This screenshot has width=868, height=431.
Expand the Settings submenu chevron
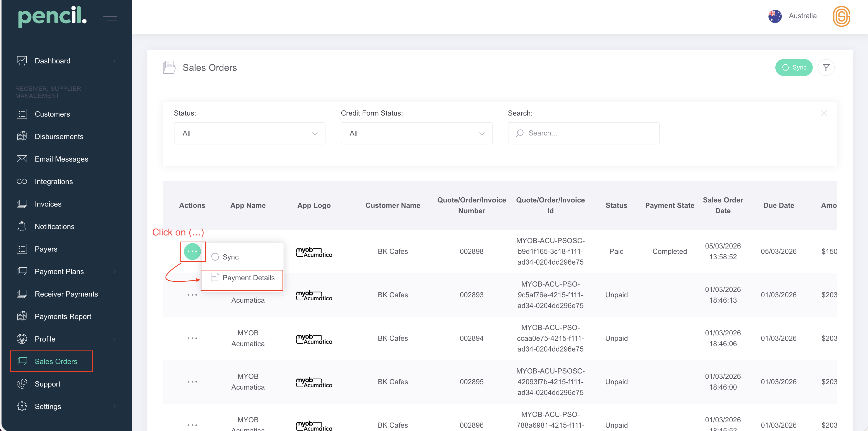point(115,406)
